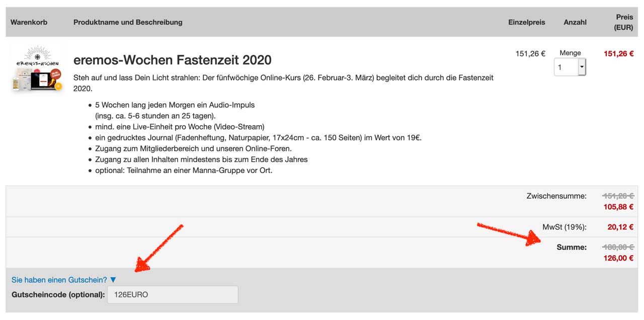Open the Menge quantity dropdown

point(570,67)
